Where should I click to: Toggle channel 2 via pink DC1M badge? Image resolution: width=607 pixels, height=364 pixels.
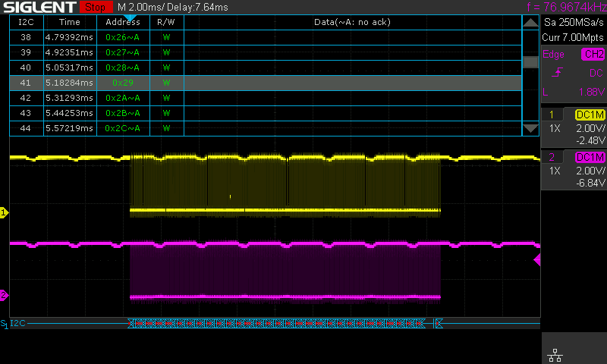coord(590,157)
